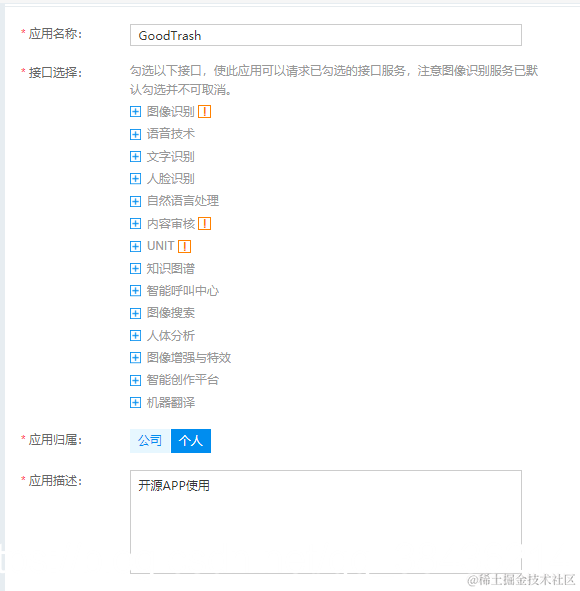Expand the 智能呼叫中心 interface group

click(135, 291)
